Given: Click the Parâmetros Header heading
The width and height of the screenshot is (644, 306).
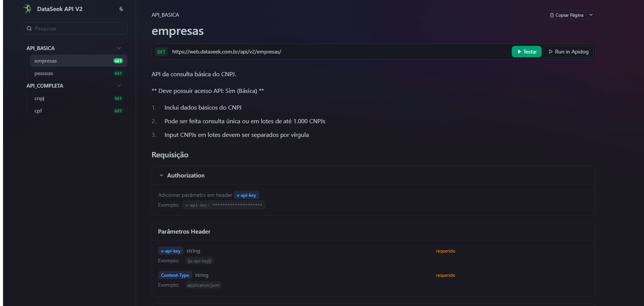Looking at the screenshot, I should 184,231.
